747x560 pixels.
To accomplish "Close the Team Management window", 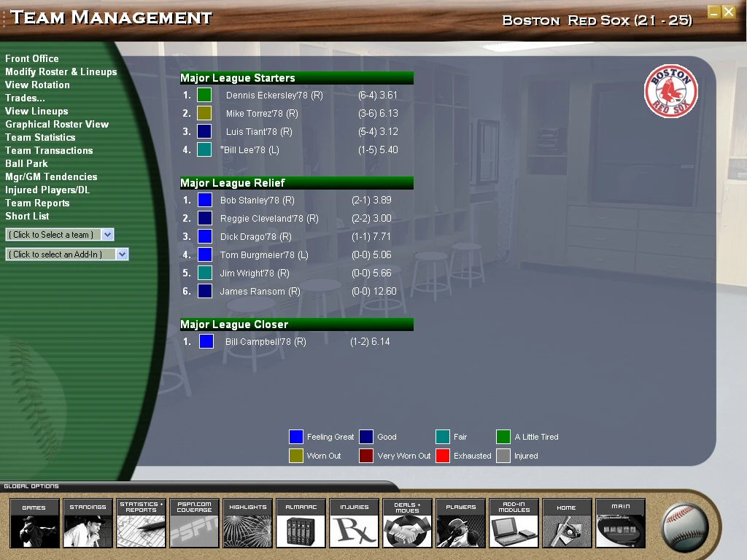I will [729, 12].
